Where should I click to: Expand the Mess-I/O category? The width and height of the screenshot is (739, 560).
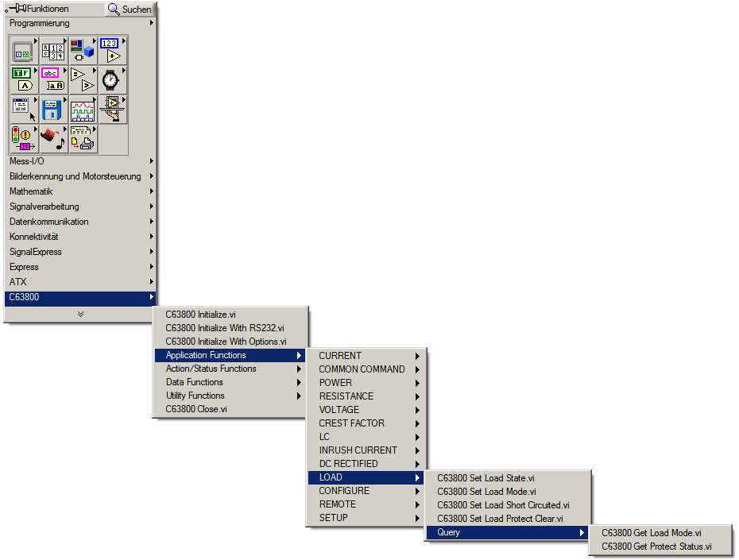(x=80, y=161)
